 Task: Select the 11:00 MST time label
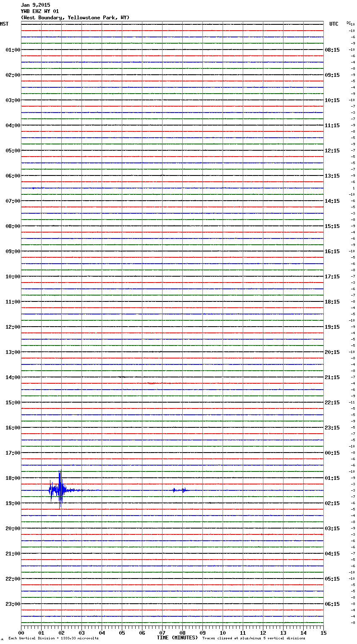click(x=13, y=302)
